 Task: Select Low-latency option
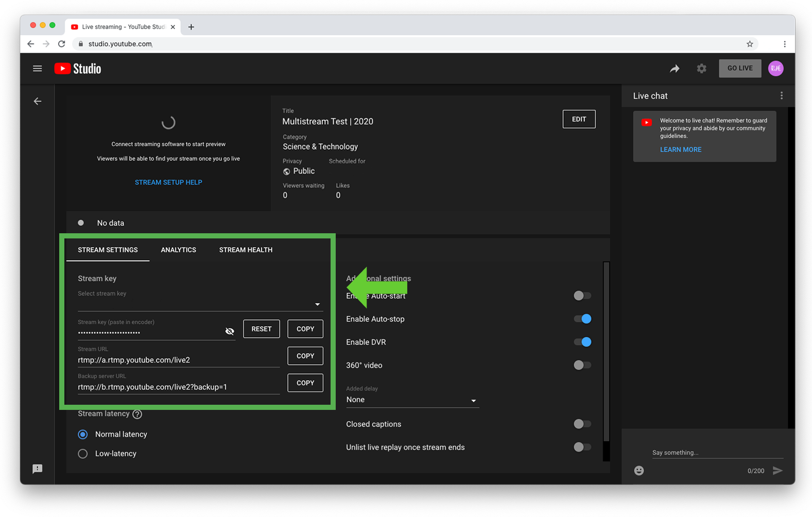pos(83,454)
